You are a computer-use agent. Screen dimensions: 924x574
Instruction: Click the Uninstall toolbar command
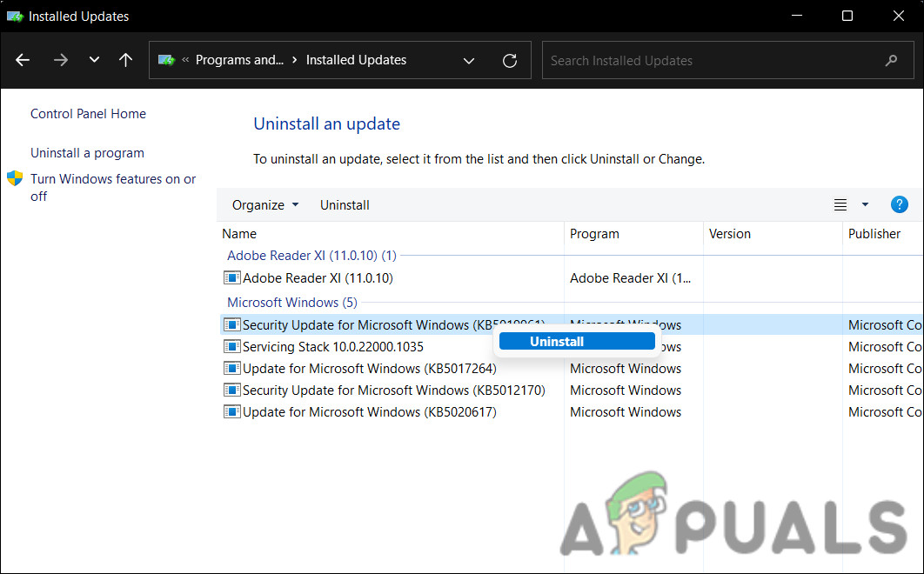tap(345, 204)
